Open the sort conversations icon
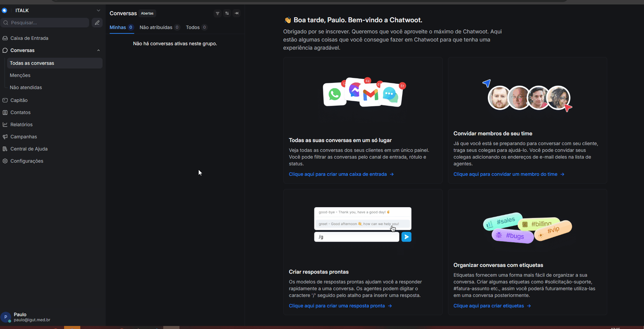This screenshot has height=329, width=644. [x=227, y=13]
